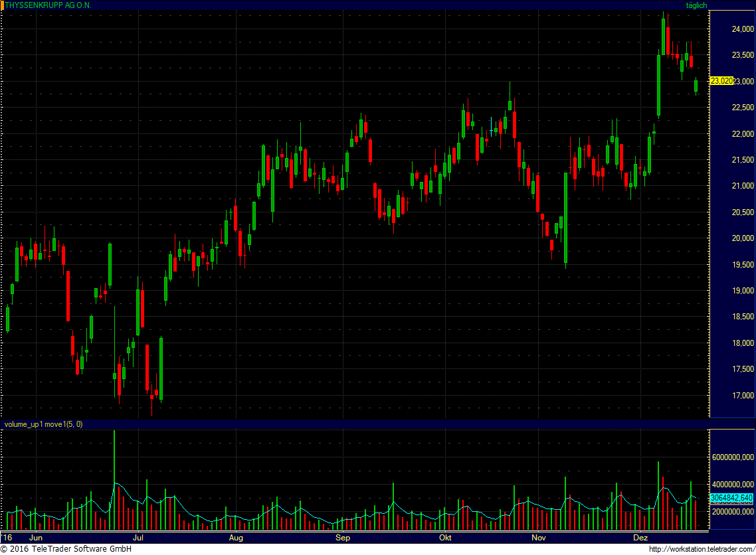756x555 pixels.
Task: Open the täglich interval selector
Action: coord(696,5)
